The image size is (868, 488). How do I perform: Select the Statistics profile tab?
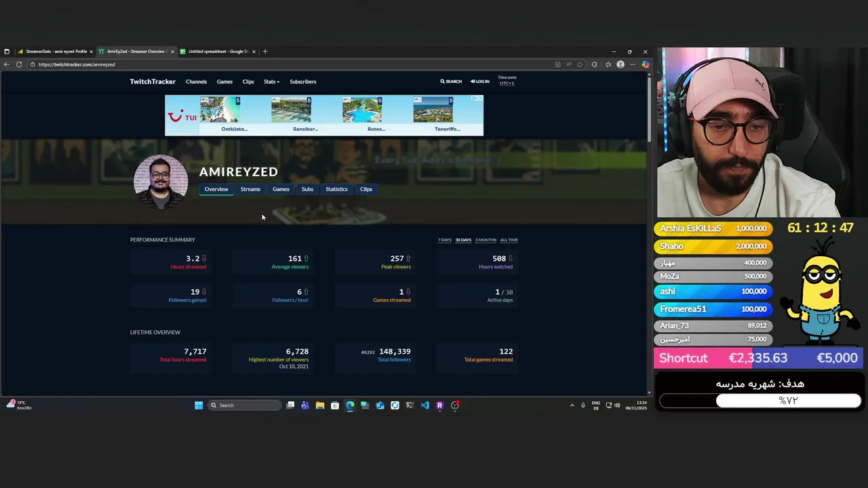[x=336, y=189]
